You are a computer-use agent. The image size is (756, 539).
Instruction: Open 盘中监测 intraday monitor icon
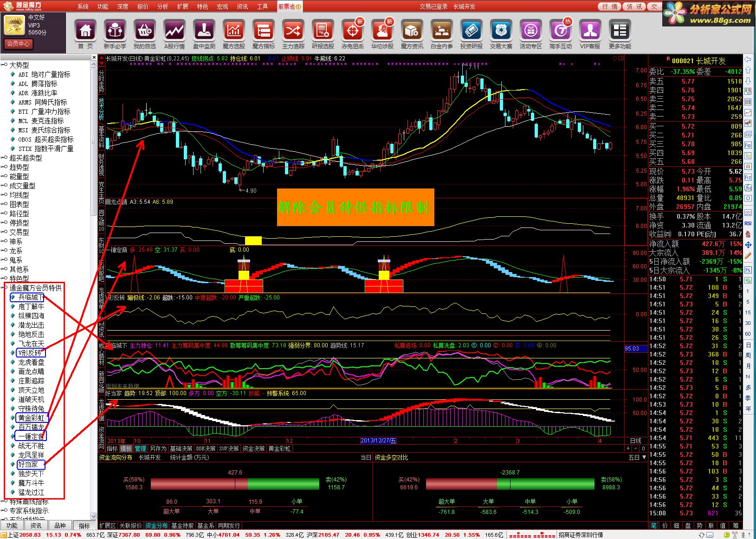[204, 31]
